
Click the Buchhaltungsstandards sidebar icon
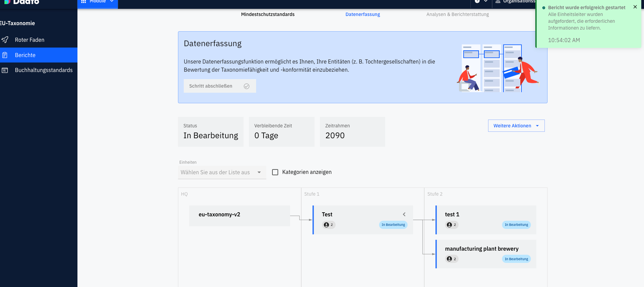click(5, 70)
